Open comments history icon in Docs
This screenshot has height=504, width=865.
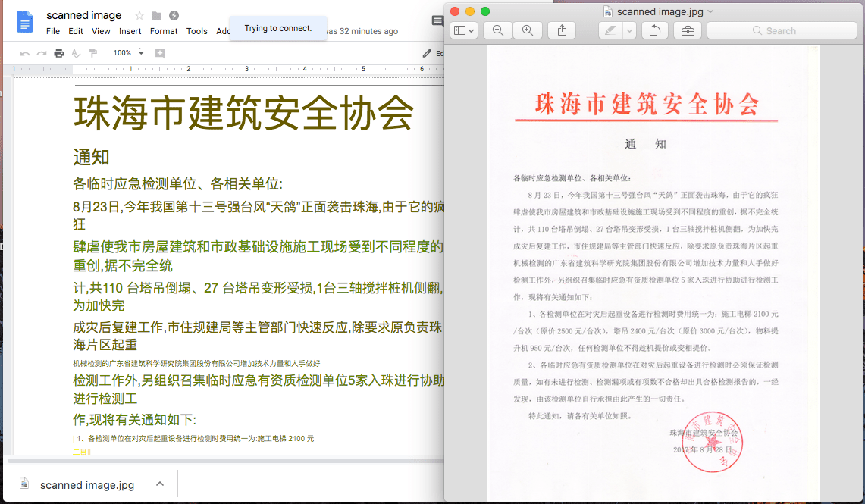pyautogui.click(x=438, y=21)
